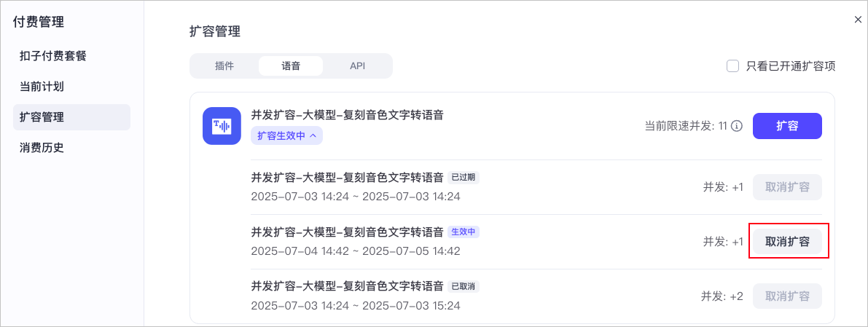Screen dimensions: 868x327
Task: Select the 语音 tab
Action: pos(290,66)
